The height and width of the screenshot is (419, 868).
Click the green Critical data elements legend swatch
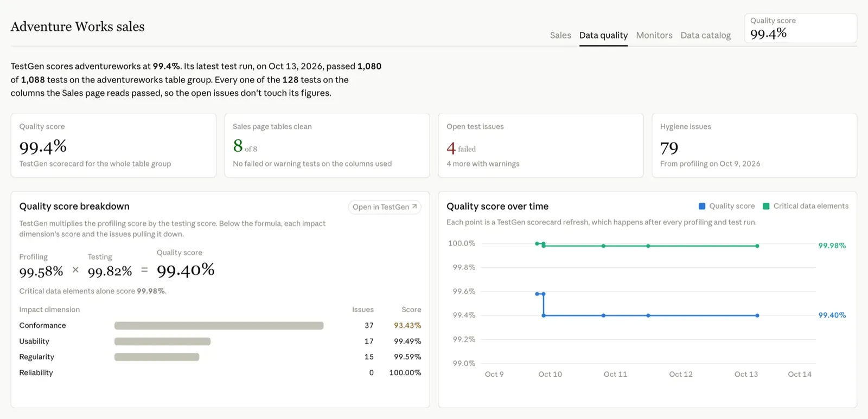[766, 206]
